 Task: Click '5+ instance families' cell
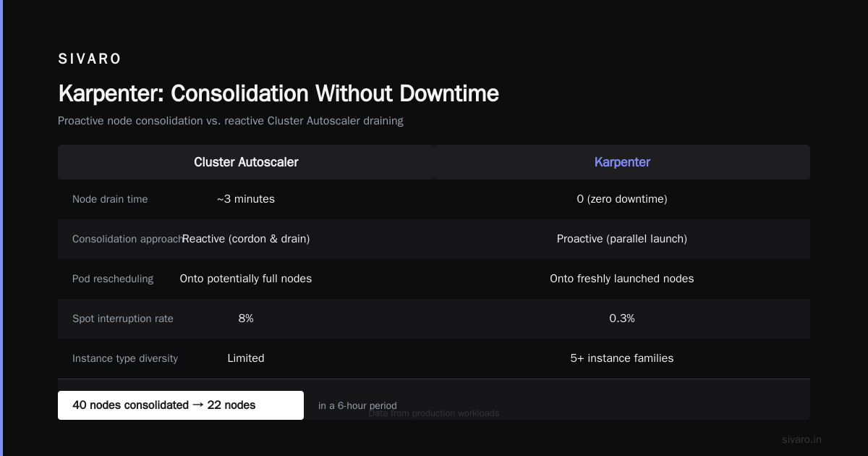622,358
